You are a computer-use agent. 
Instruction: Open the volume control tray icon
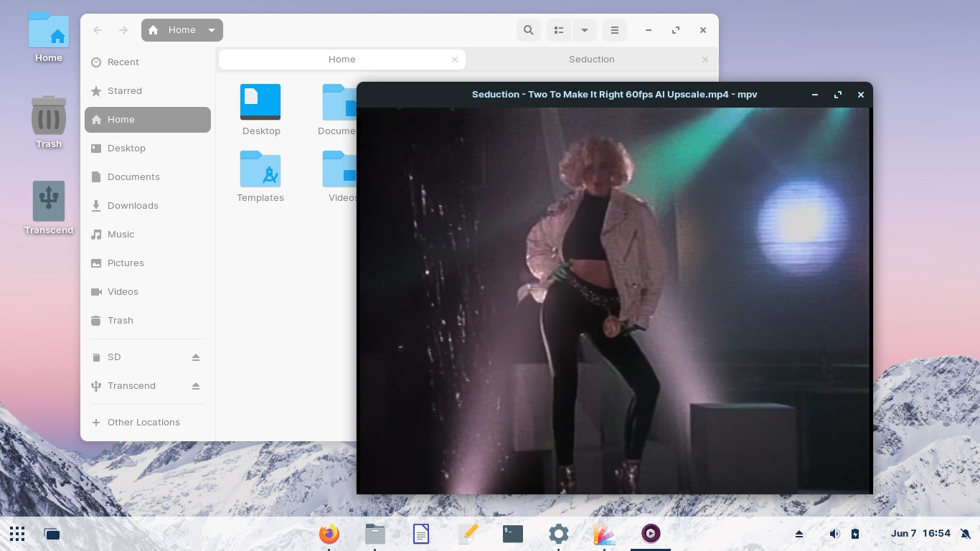pos(834,534)
